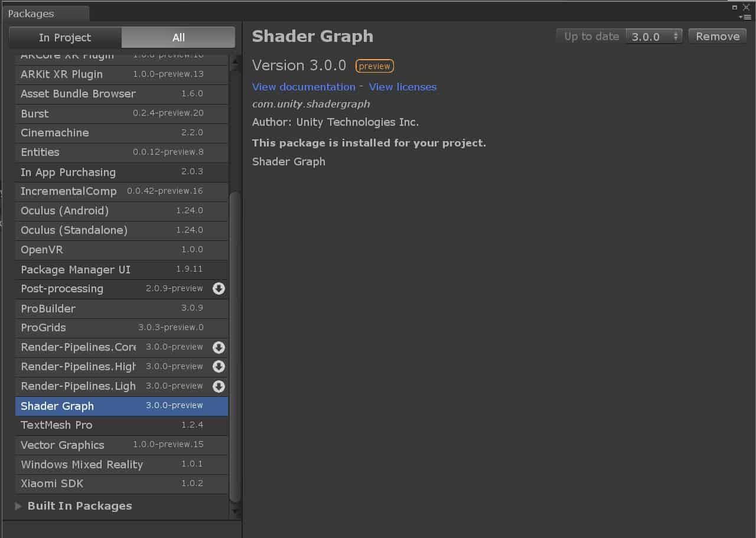Open the View documentation link

pos(304,87)
